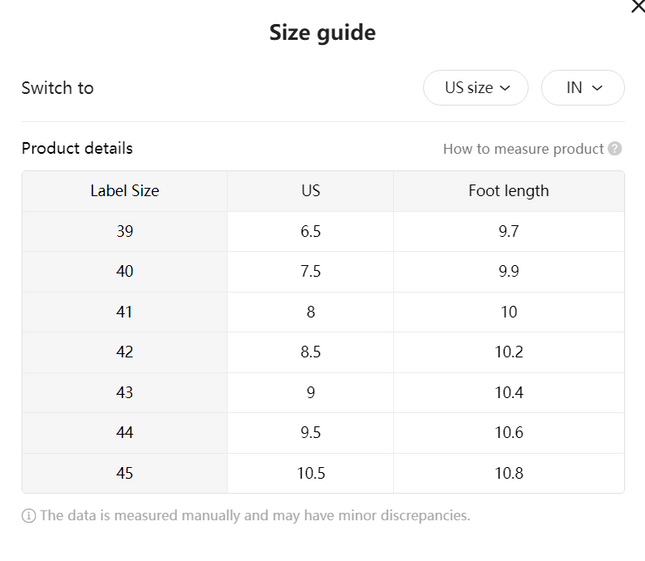Click the Product details heading
Screen dimensions: 645x561
77,148
